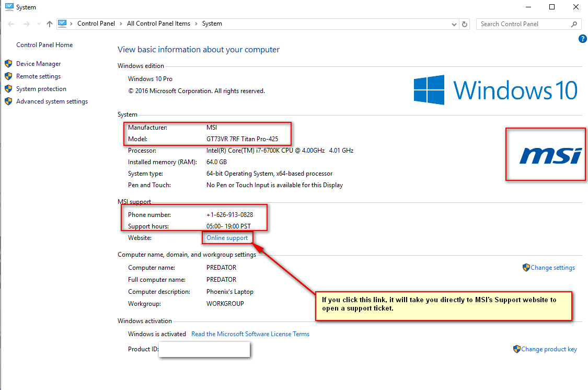Click the Change settings link
The height and width of the screenshot is (390, 588).
click(553, 268)
